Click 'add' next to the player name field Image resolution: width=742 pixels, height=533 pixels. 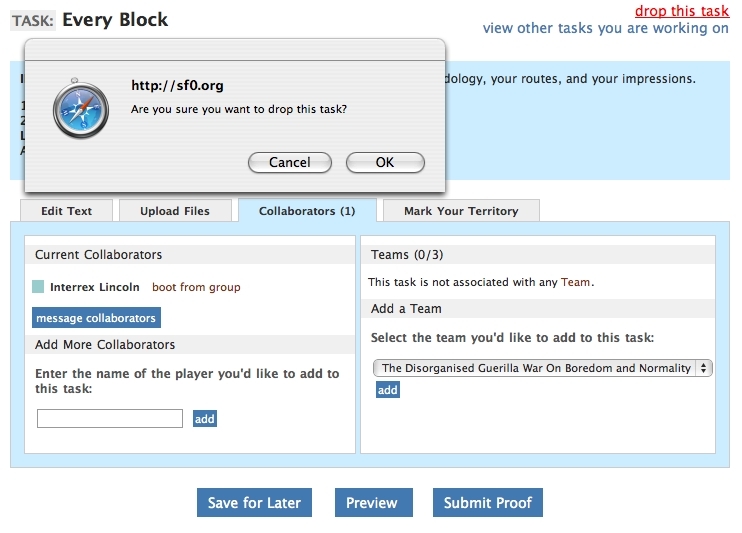coord(205,419)
